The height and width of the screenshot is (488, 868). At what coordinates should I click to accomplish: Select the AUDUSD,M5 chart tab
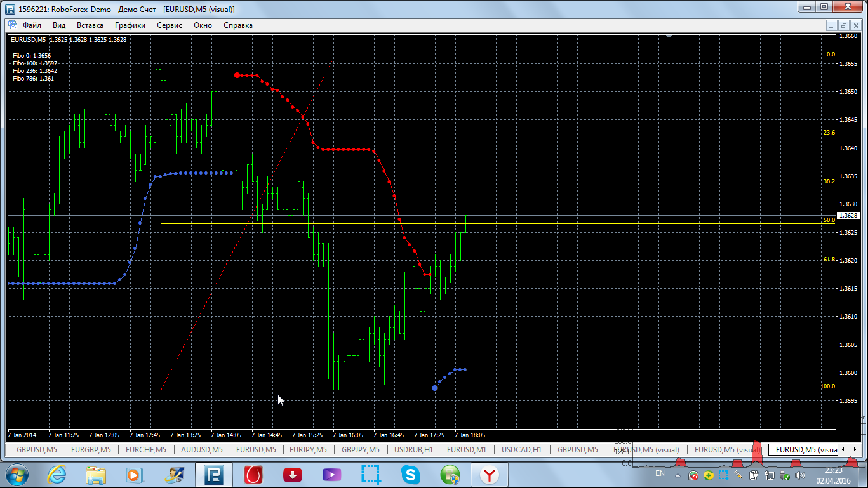coord(201,450)
